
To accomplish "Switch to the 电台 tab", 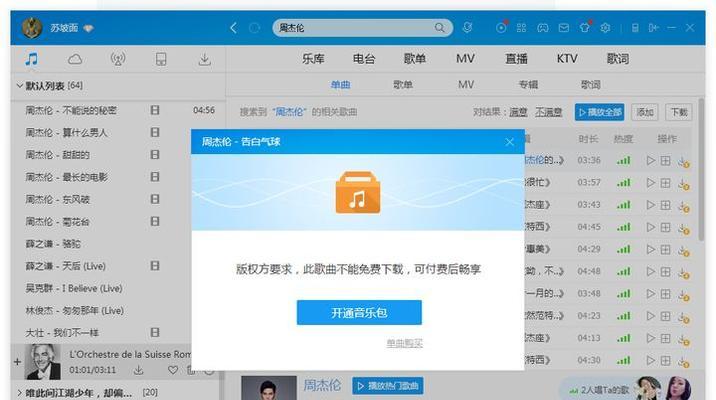I will [x=364, y=59].
